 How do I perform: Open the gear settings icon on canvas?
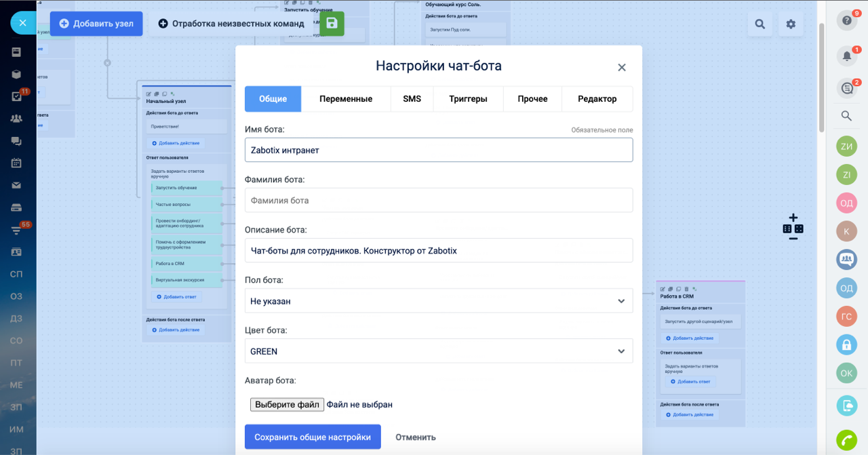pos(791,24)
